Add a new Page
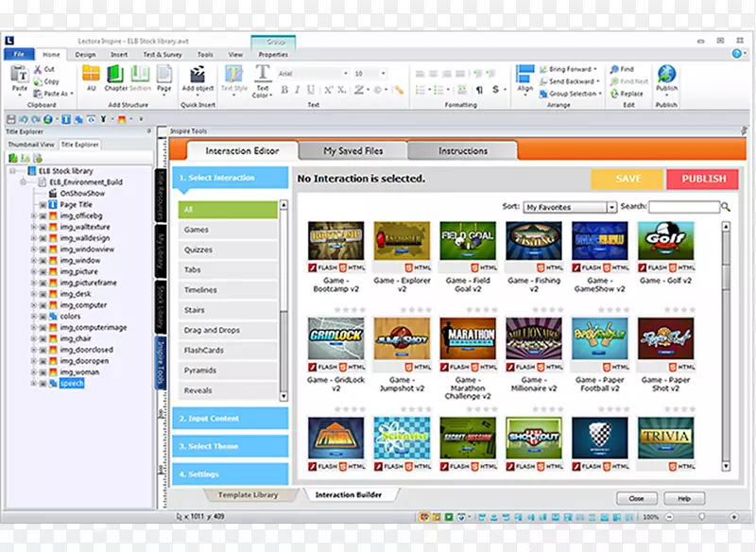Image resolution: width=756 pixels, height=552 pixels. [163, 74]
